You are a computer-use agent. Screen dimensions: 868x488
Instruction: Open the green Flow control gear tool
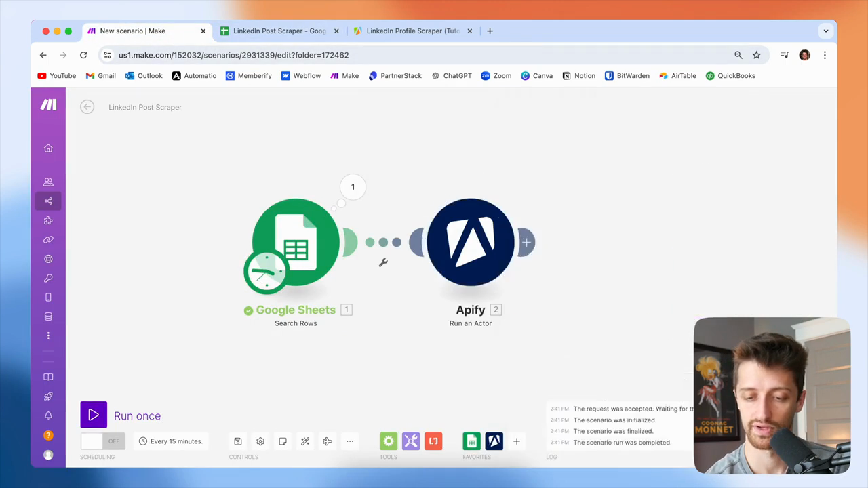pos(389,441)
